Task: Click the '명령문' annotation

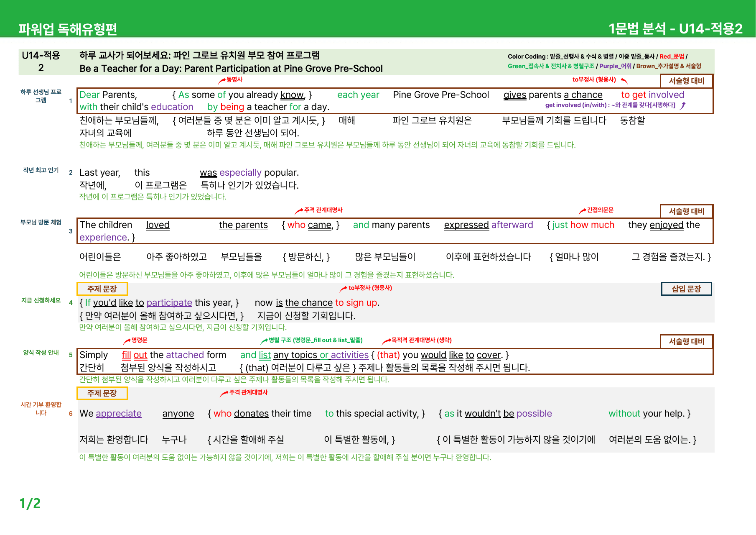Action: (139, 340)
